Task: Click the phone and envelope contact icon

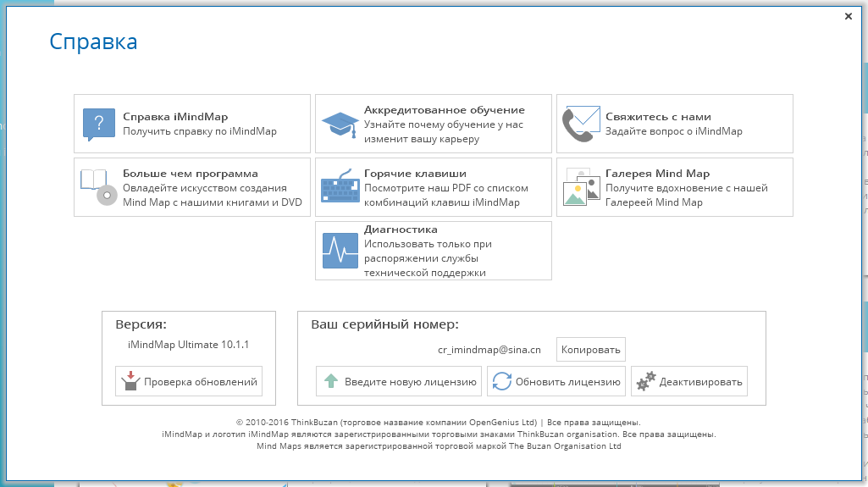Action: [581, 124]
